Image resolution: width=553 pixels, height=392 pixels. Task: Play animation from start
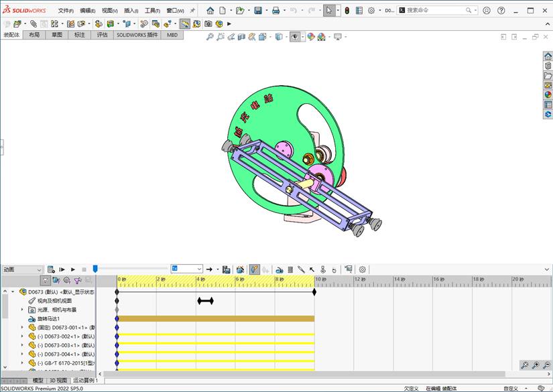point(62,269)
